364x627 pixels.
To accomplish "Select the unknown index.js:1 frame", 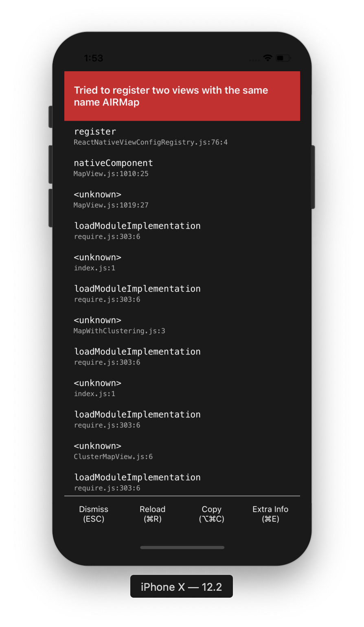I will click(97, 257).
